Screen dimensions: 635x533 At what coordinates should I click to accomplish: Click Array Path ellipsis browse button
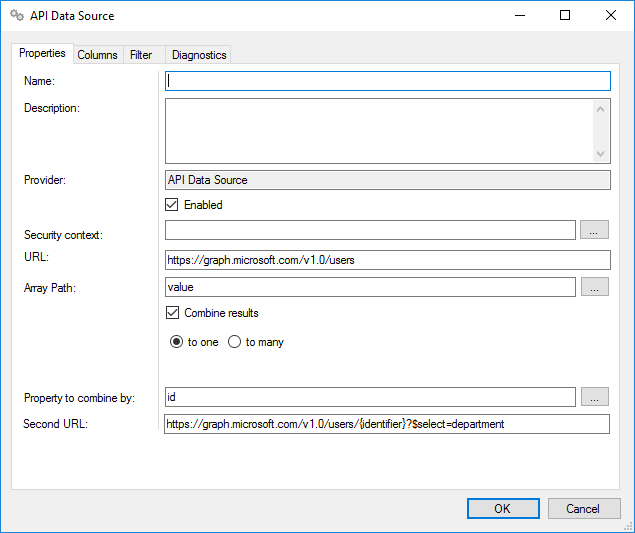pyautogui.click(x=593, y=287)
